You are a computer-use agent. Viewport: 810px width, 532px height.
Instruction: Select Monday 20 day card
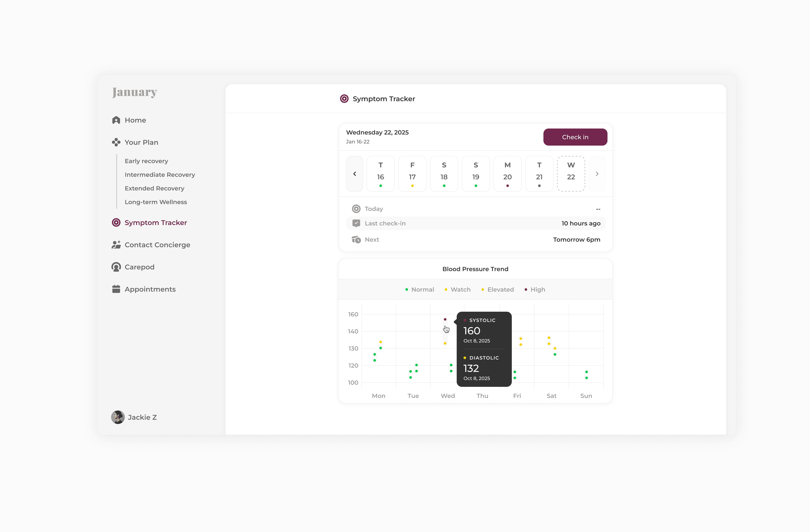point(507,174)
